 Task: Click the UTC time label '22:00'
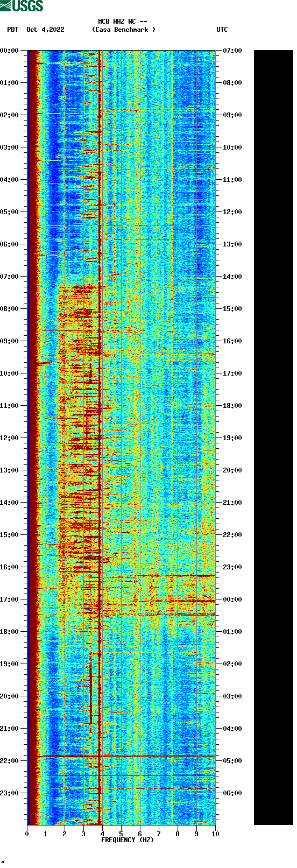(x=232, y=535)
